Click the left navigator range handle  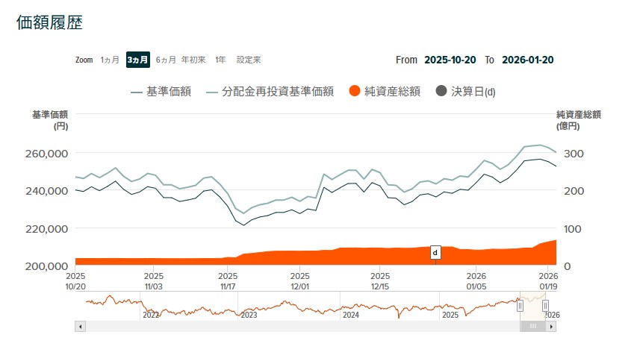[521, 305]
